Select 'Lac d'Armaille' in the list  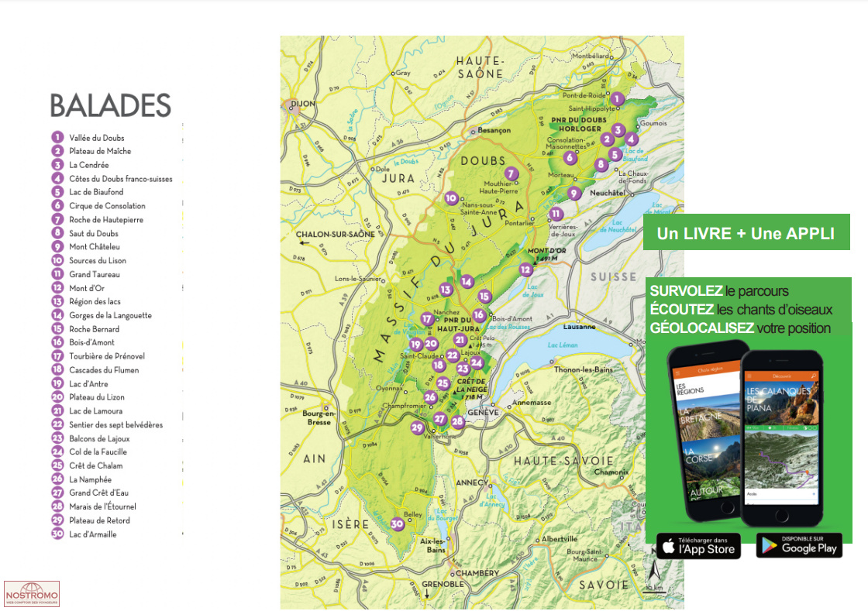pyautogui.click(x=93, y=534)
